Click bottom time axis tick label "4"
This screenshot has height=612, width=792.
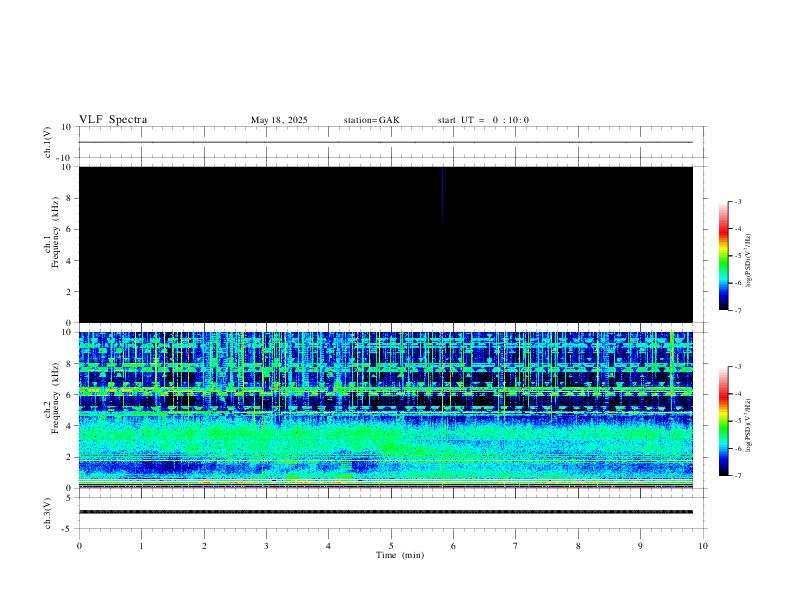328,546
